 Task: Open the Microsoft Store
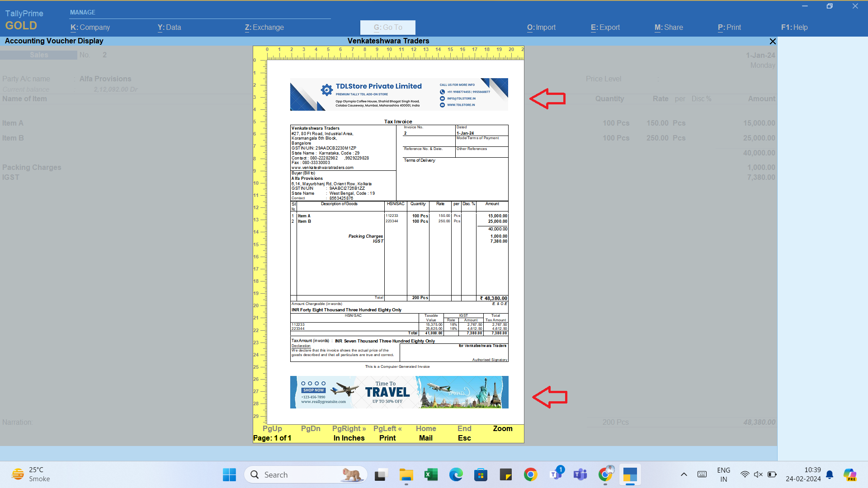tap(481, 474)
